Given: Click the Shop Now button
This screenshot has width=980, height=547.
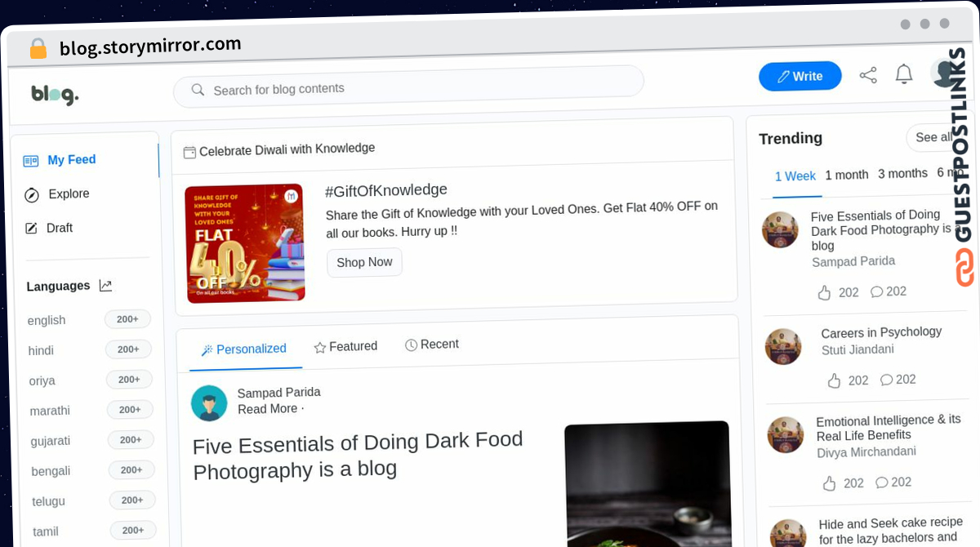Looking at the screenshot, I should pyautogui.click(x=364, y=262).
